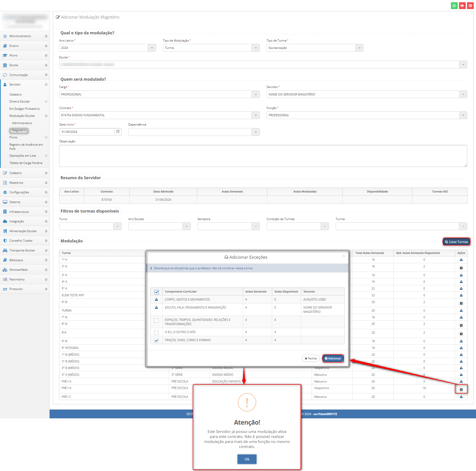Click the warning triangle in PRÉ-I C row
The image size is (476, 471).
[x=461, y=397]
